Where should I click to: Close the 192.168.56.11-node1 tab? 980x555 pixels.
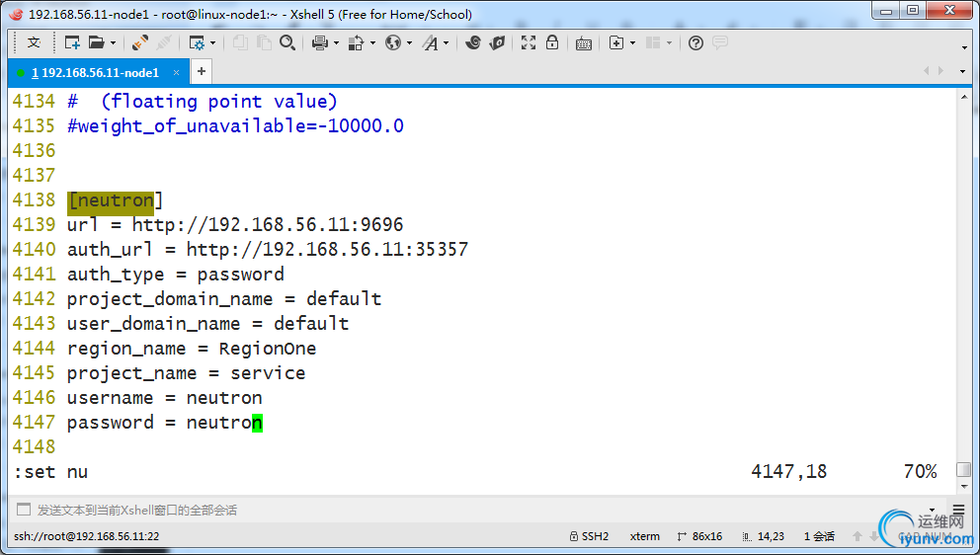[x=176, y=72]
